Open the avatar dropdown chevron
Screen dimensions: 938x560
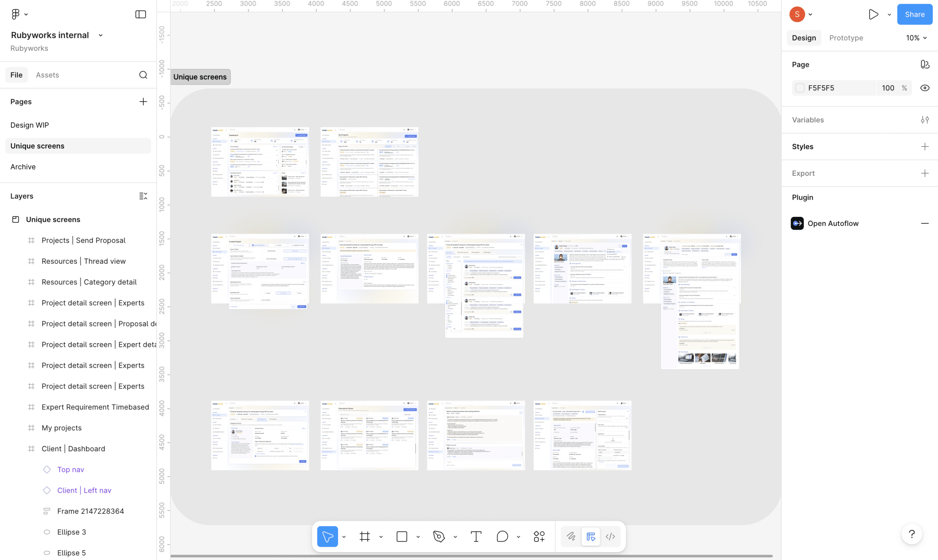(x=810, y=14)
